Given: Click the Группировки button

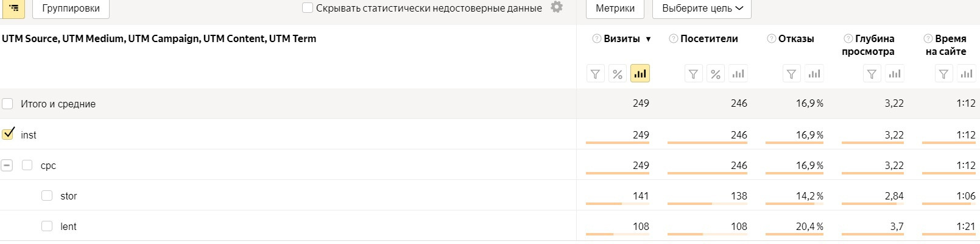Looking at the screenshot, I should [71, 9].
